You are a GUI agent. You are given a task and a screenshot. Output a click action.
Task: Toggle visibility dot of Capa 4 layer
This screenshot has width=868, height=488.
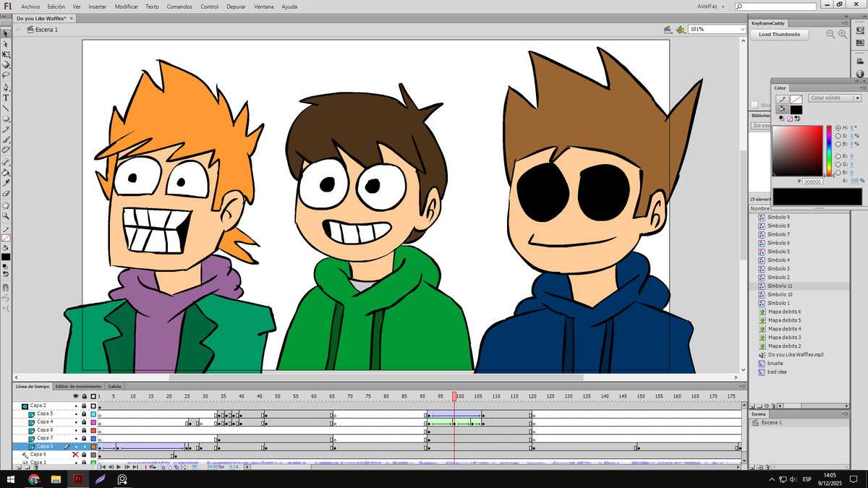76,421
